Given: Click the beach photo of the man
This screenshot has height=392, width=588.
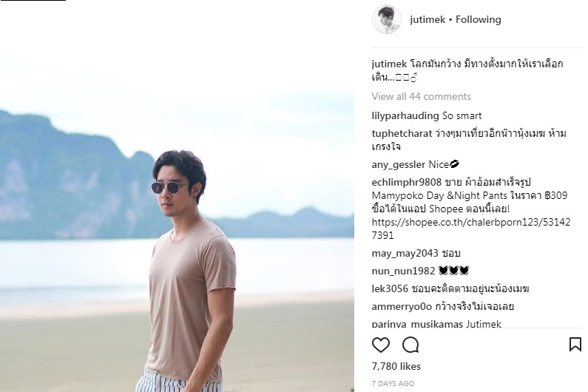Looking at the screenshot, I should tap(177, 196).
